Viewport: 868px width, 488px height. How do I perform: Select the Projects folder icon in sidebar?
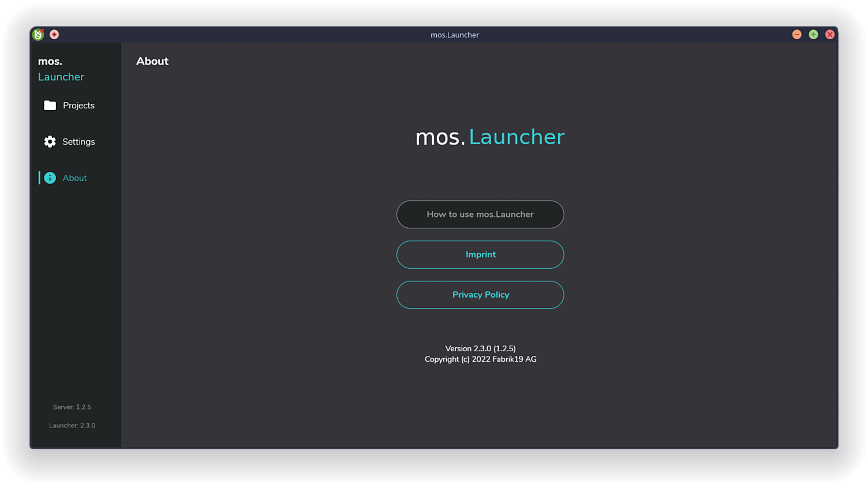click(x=50, y=105)
